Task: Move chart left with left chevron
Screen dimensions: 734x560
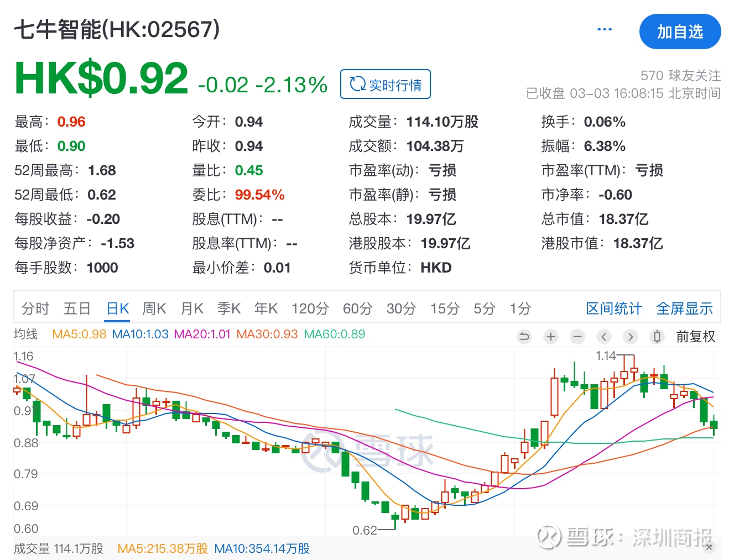Action: 604,336
